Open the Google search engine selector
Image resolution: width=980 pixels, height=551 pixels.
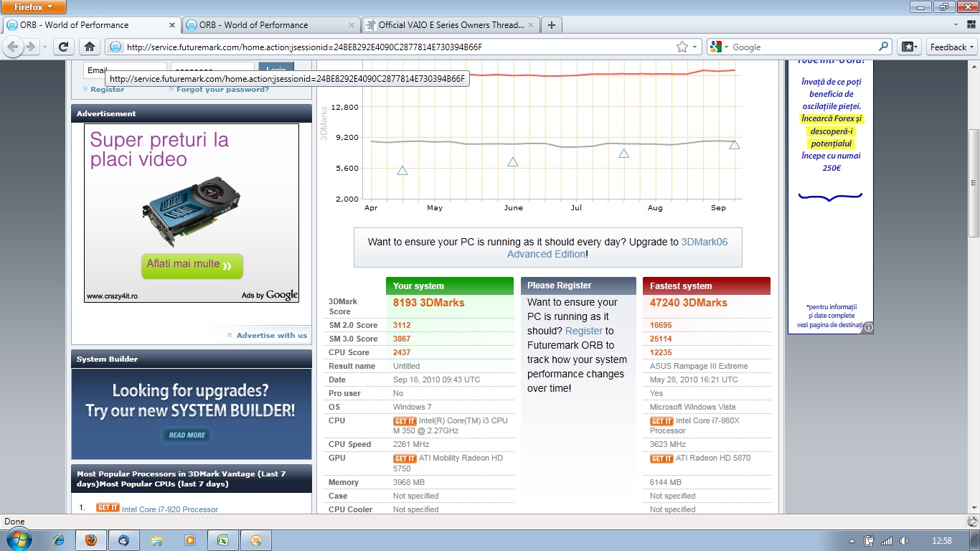(x=720, y=47)
